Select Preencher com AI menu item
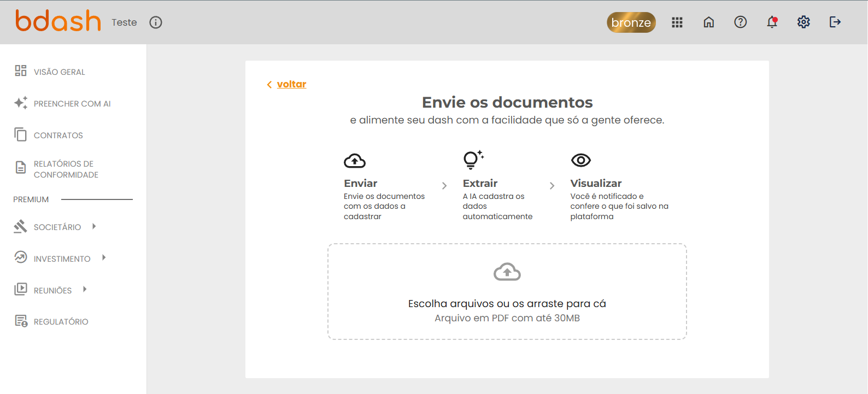This screenshot has height=394, width=868. 72,104
